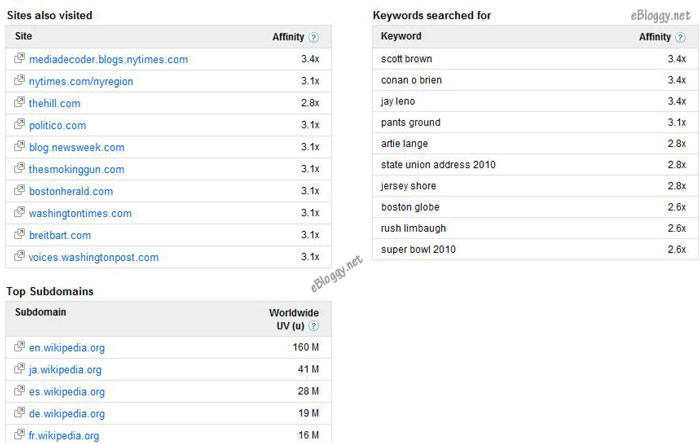Viewport: 700px width, 443px height.
Task: Click the Subdomain column header
Action: (41, 312)
